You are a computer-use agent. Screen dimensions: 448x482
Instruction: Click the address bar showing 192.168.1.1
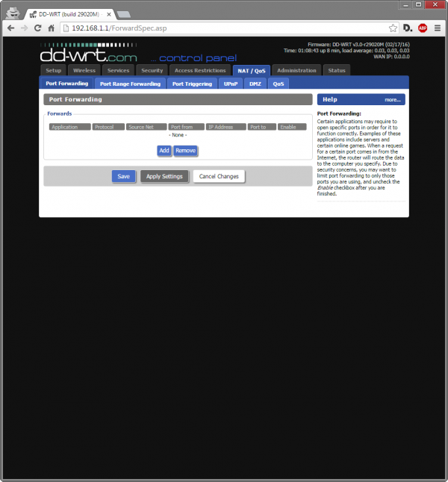[224, 28]
